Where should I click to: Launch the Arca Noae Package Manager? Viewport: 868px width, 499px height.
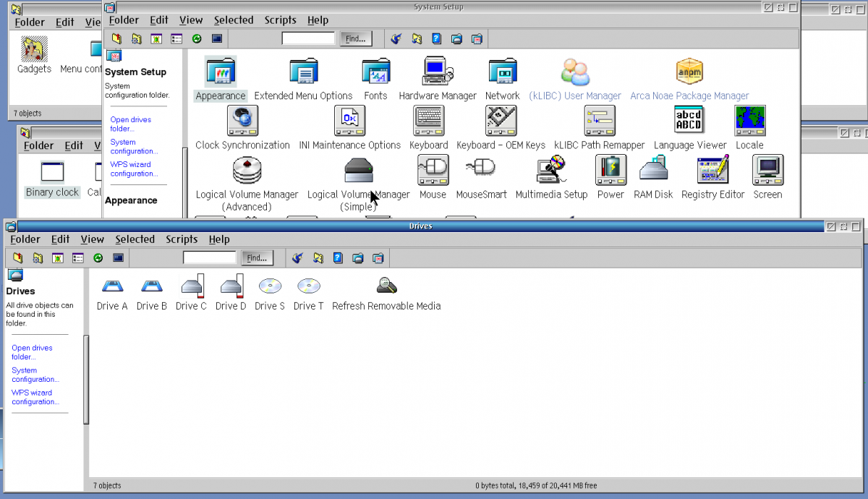click(689, 72)
